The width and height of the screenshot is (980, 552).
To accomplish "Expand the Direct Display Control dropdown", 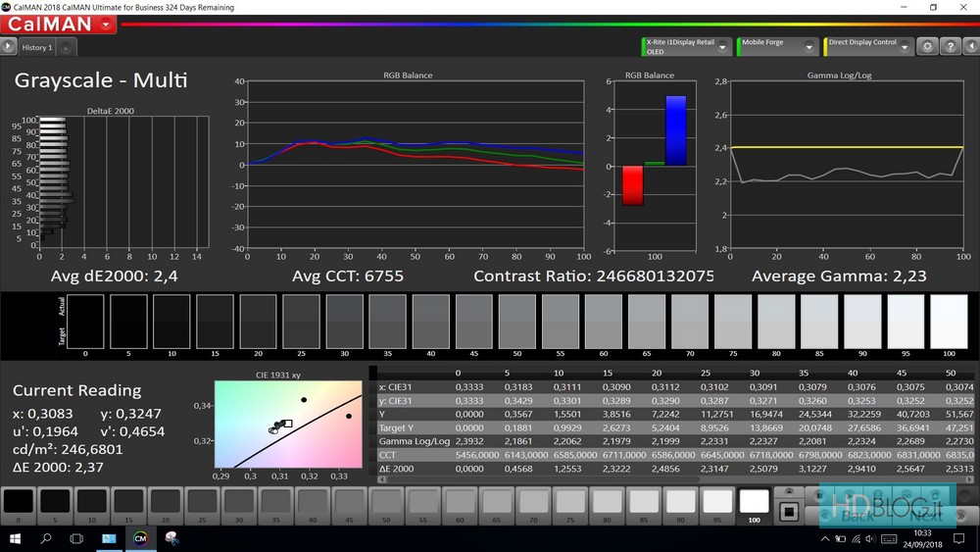I will 906,46.
